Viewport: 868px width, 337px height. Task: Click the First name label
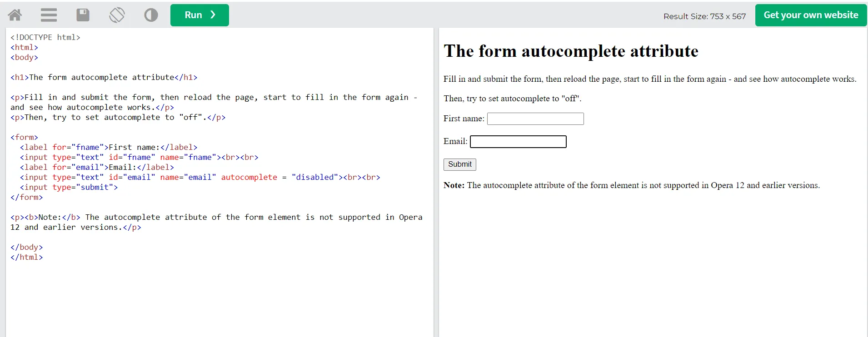464,119
